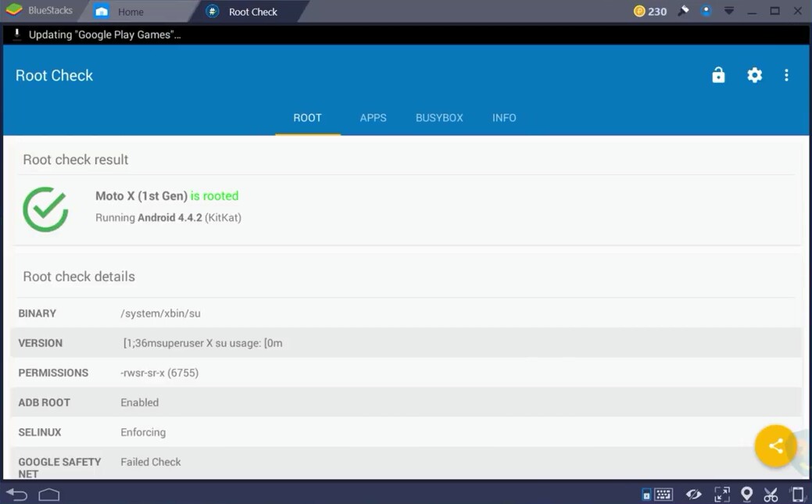This screenshot has width=812, height=504.
Task: Click the Home tab house icon
Action: click(102, 12)
